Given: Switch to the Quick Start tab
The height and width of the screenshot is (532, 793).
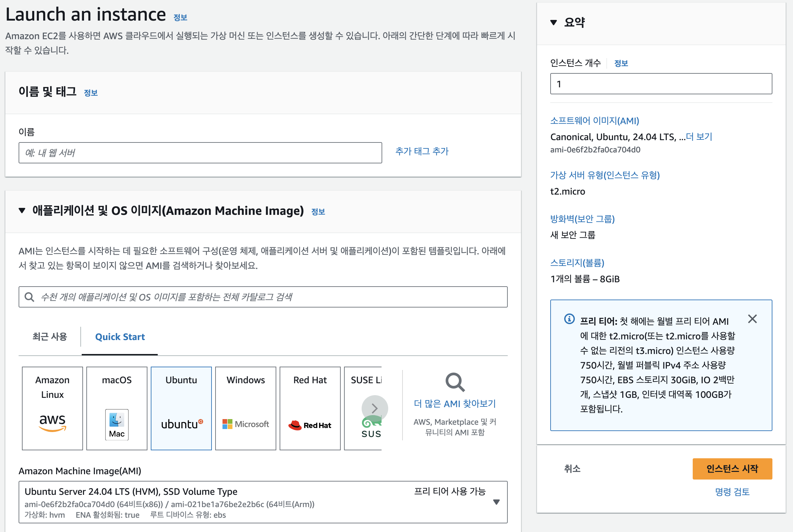Looking at the screenshot, I should [x=120, y=337].
